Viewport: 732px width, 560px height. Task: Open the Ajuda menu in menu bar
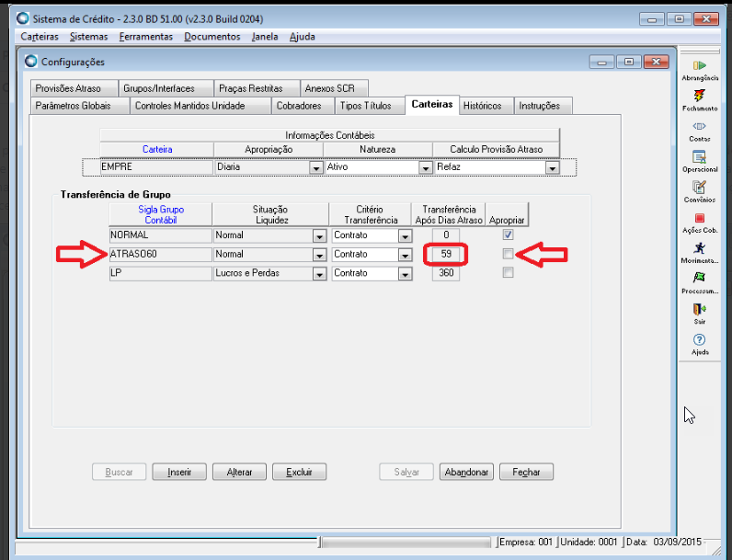click(302, 37)
